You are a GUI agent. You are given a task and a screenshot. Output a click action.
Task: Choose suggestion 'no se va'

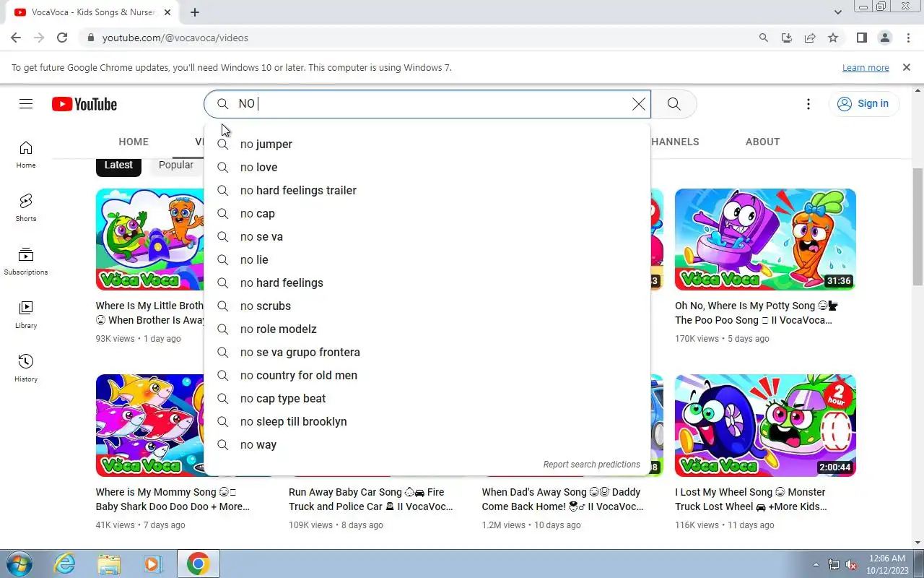point(427,236)
